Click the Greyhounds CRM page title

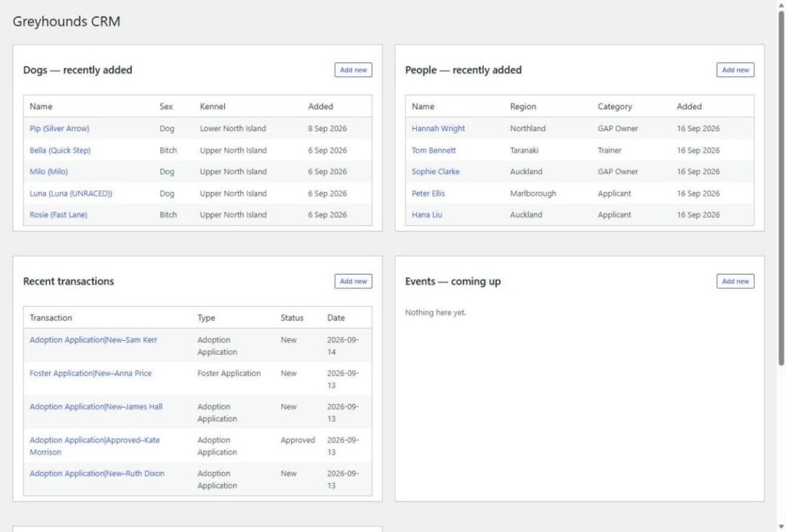(66, 21)
